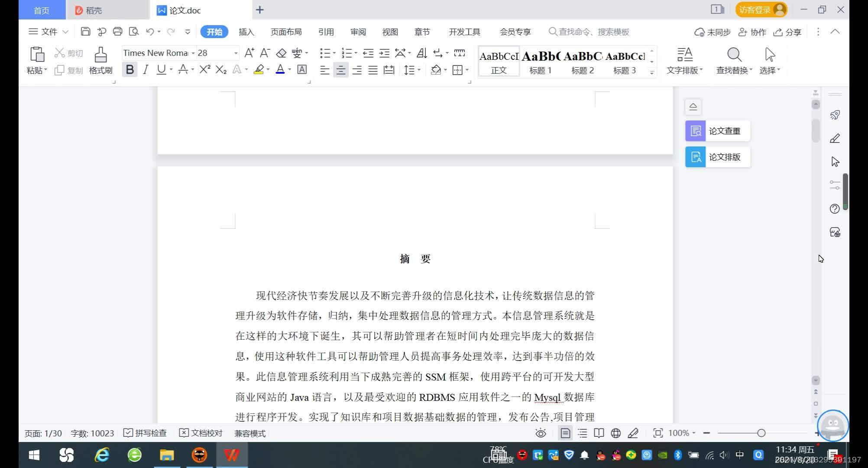This screenshot has width=868, height=468.
Task: Open the 页面布局 ribbon tab
Action: click(286, 32)
